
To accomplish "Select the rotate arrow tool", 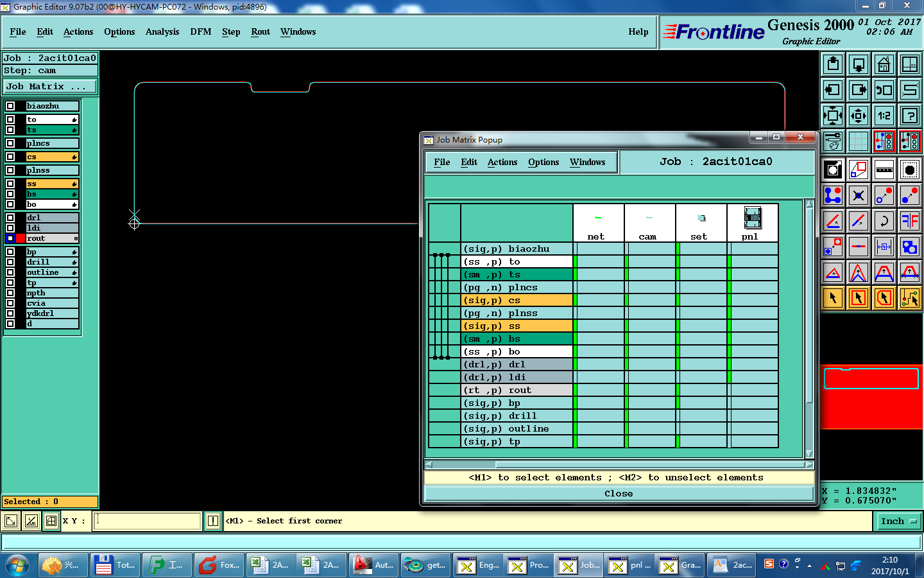I will pyautogui.click(x=884, y=221).
